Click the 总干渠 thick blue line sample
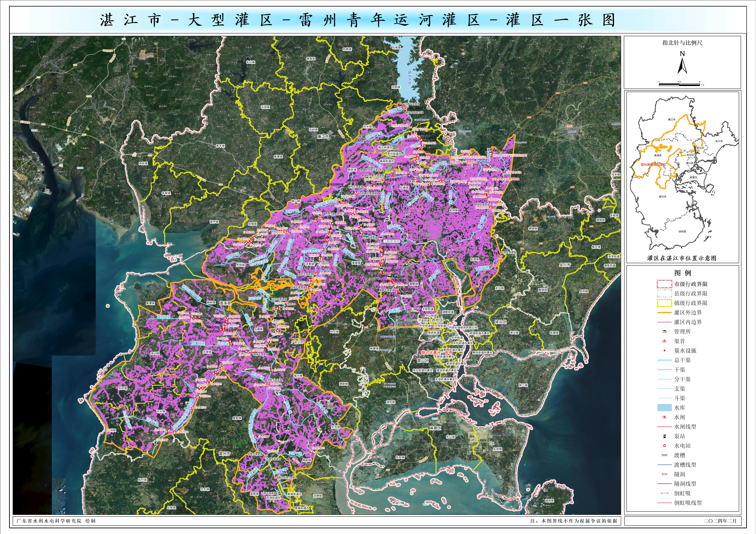Viewport: 756px width, 534px height. point(664,360)
